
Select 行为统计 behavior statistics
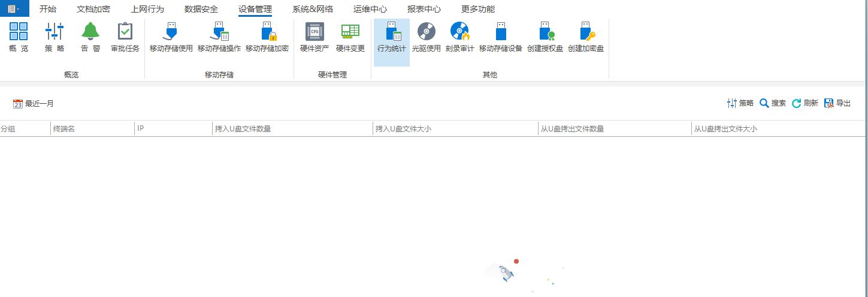tap(392, 42)
